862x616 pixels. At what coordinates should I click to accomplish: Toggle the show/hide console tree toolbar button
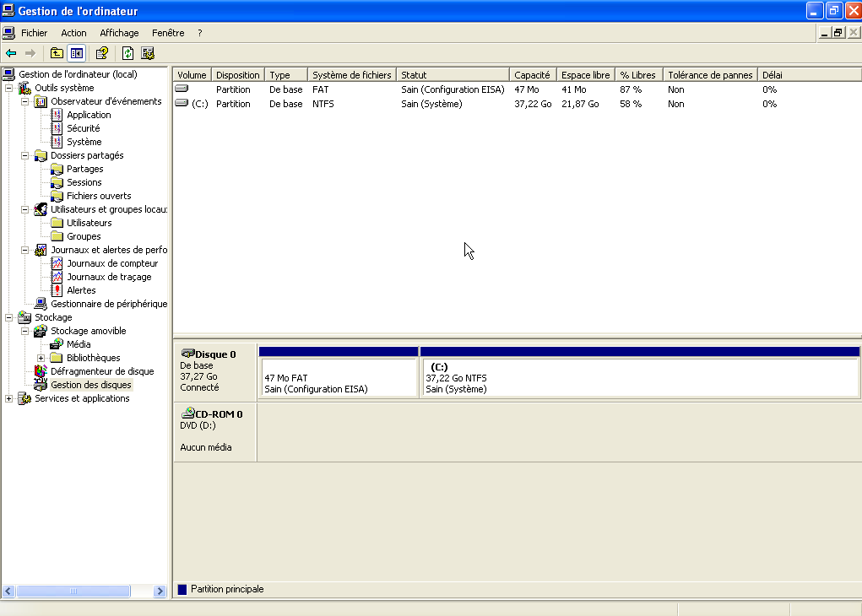click(x=77, y=53)
